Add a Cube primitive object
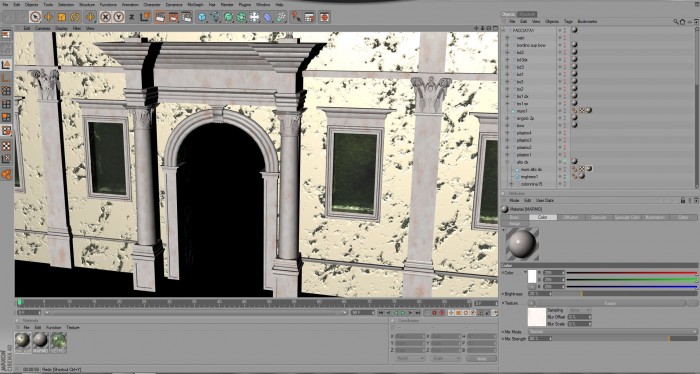 point(202,17)
